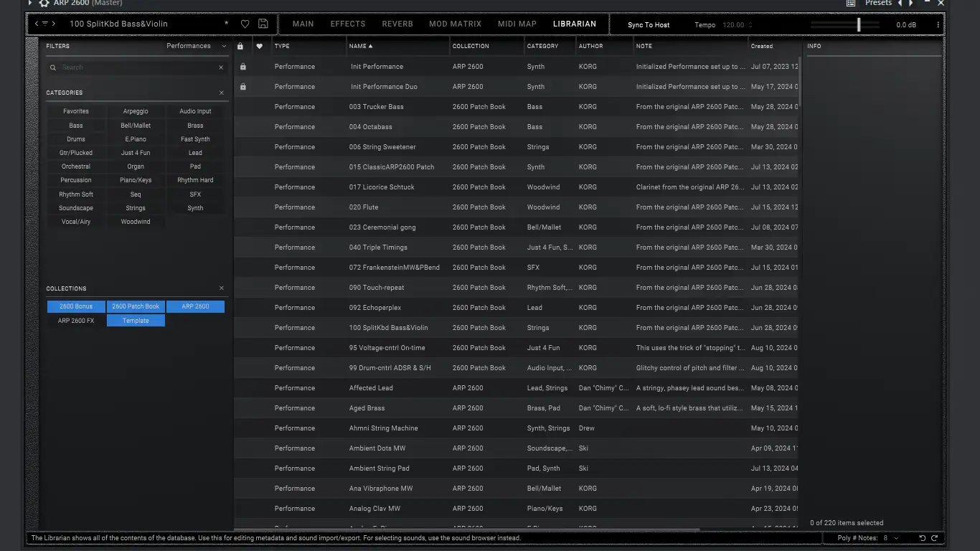Clear the search field with its X
Screen dimensions: 980x551
(x=221, y=67)
